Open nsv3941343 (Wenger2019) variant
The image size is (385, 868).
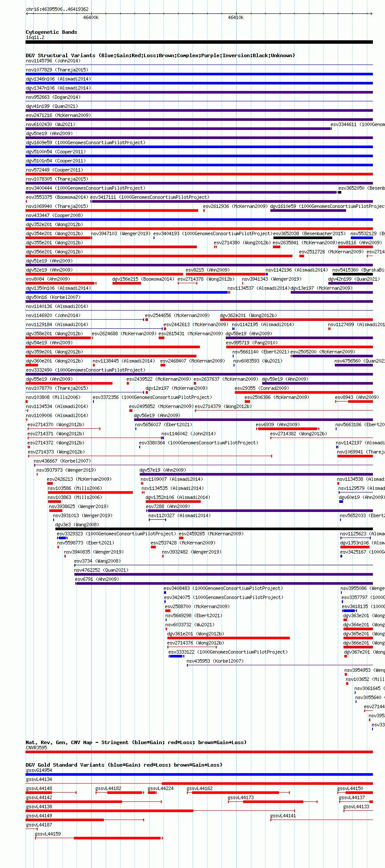coord(272,279)
